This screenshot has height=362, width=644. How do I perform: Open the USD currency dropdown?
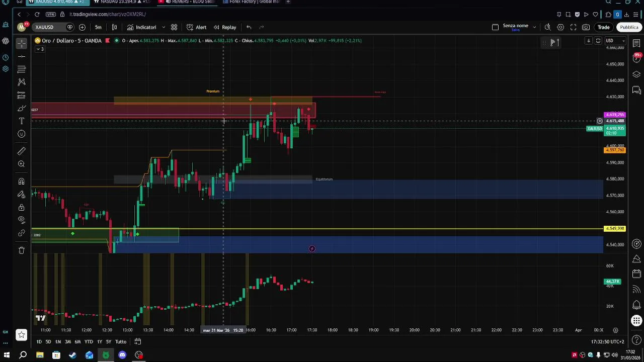[x=615, y=41]
